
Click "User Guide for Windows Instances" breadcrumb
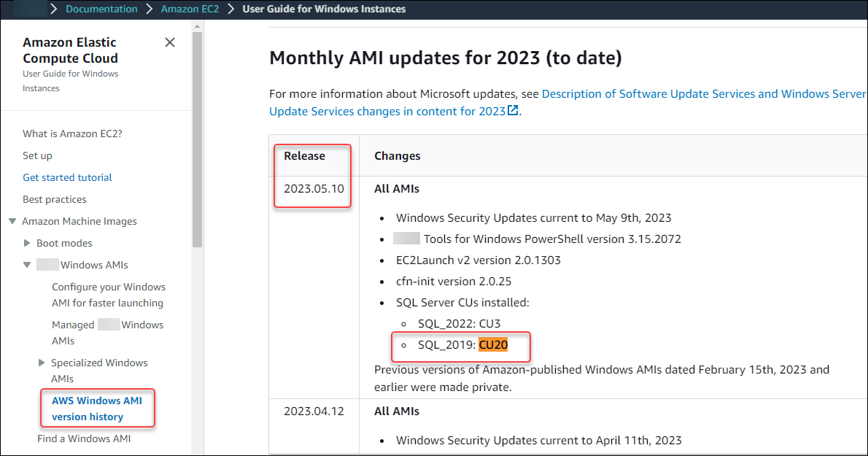[x=323, y=8]
